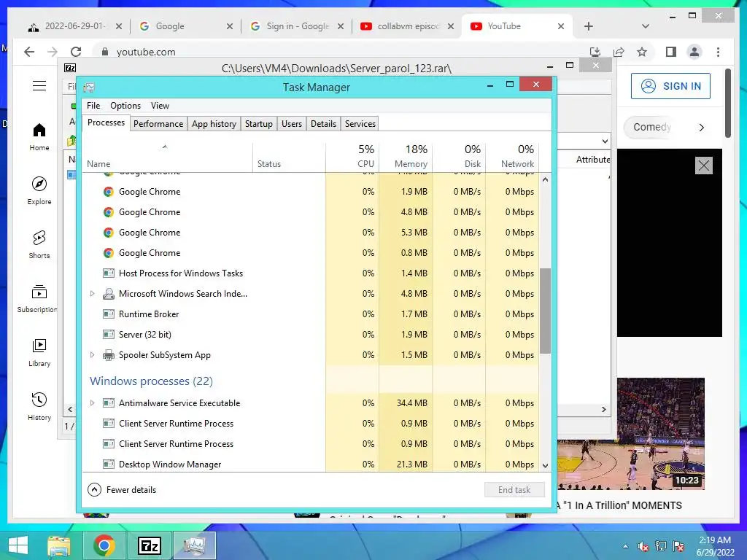The width and height of the screenshot is (747, 560).
Task: Switch to the App history tab
Action: click(x=214, y=124)
